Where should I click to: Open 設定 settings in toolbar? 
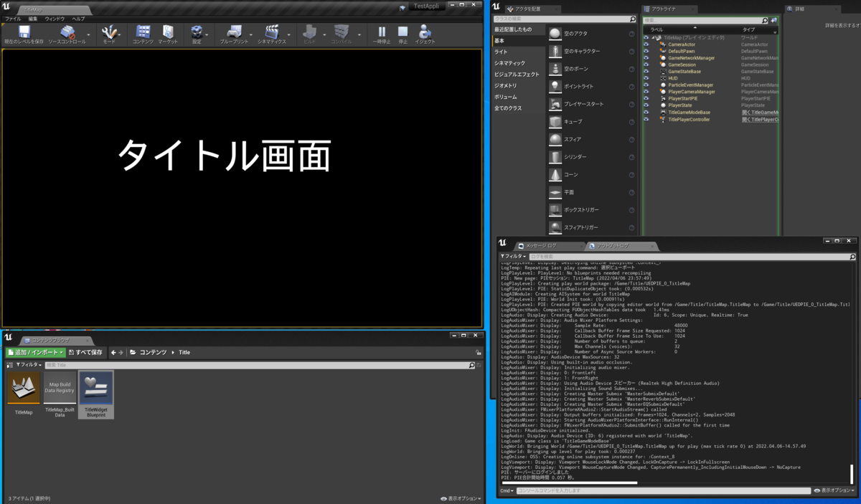[x=196, y=34]
